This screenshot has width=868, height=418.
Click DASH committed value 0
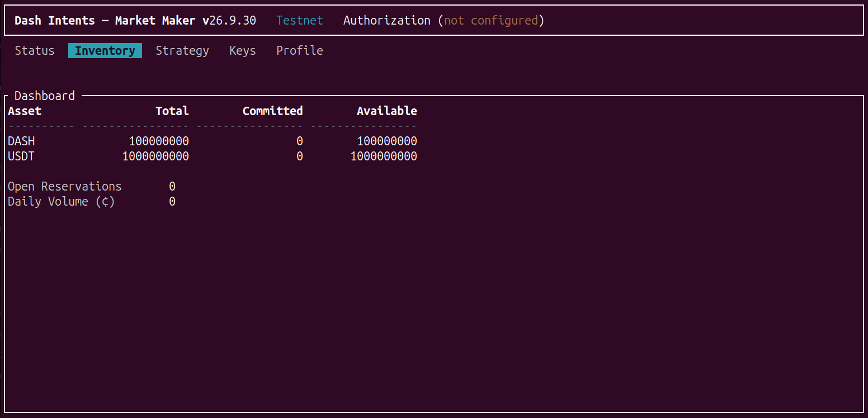[300, 141]
